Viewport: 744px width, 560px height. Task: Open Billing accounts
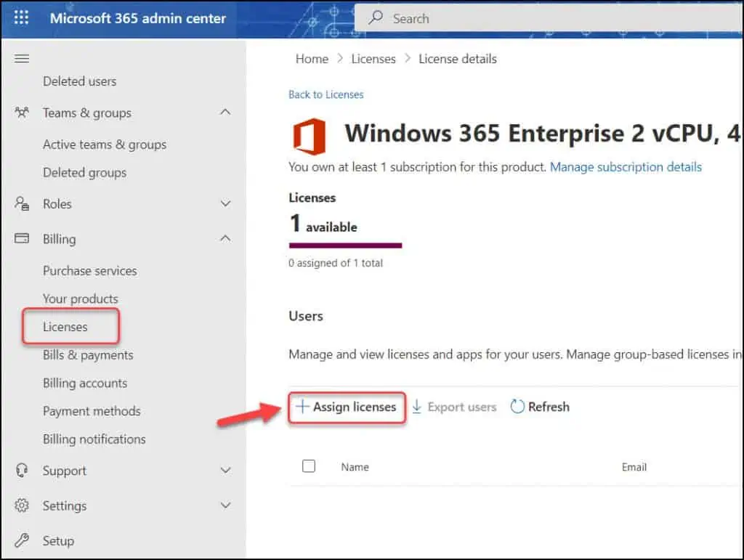point(85,383)
